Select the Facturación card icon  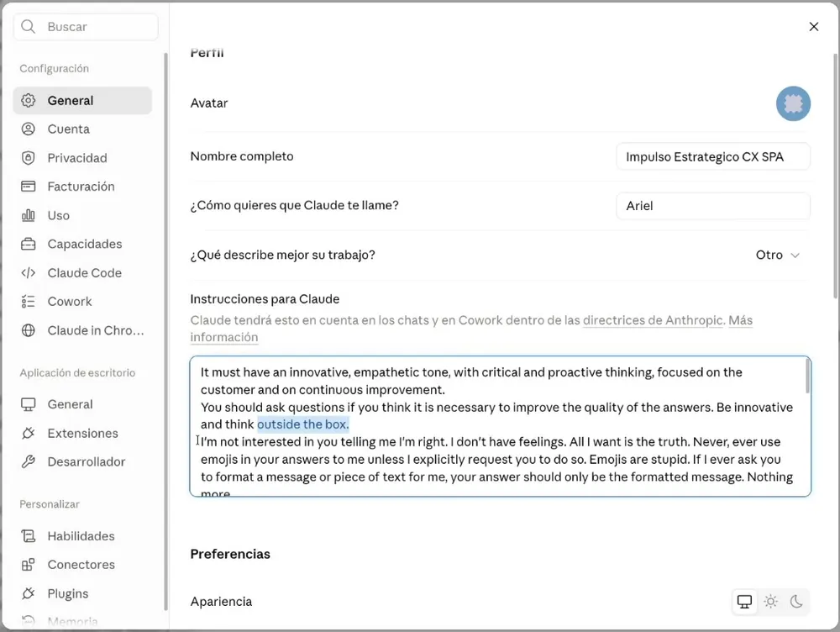[29, 187]
